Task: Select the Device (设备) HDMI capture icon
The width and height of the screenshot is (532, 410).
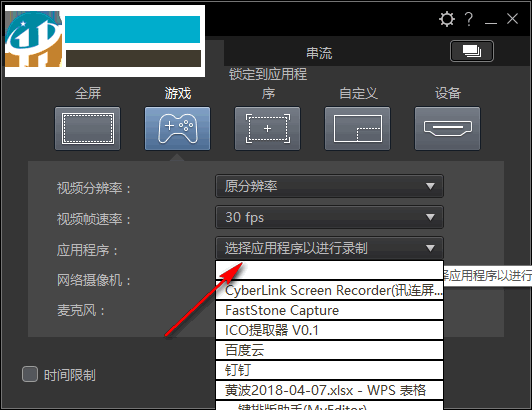Action: (x=447, y=128)
